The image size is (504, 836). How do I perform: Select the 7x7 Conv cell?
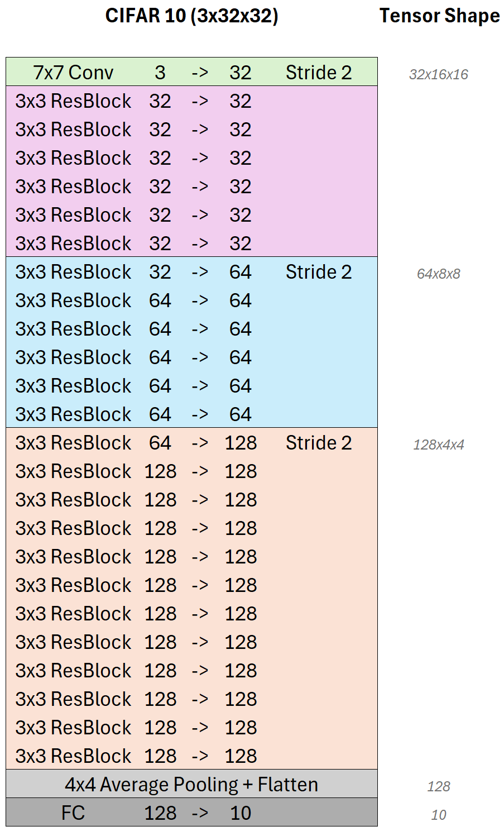pos(73,73)
